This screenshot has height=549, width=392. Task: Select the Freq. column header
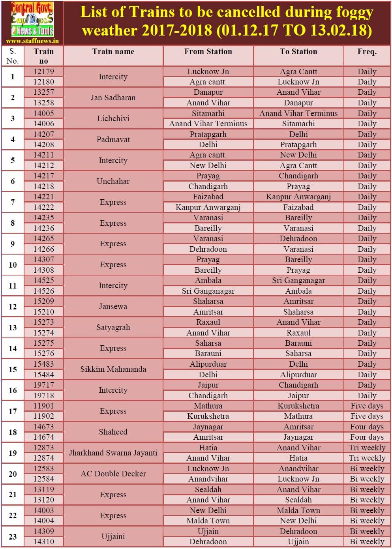(367, 52)
